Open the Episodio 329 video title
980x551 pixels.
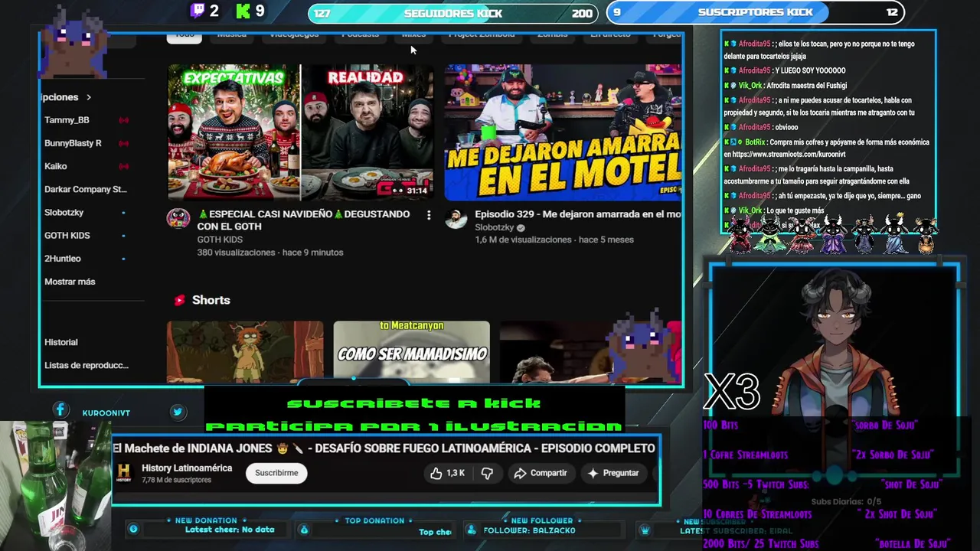tap(578, 214)
